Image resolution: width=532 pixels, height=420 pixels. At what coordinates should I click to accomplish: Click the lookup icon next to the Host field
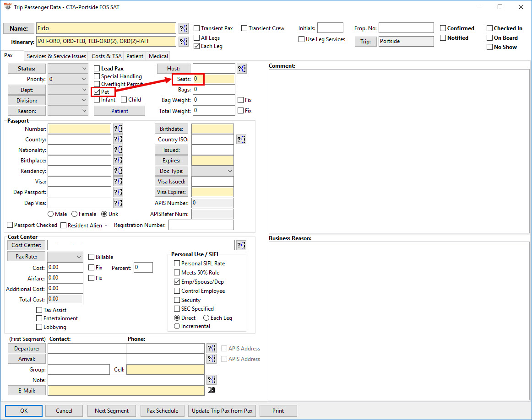pos(242,69)
